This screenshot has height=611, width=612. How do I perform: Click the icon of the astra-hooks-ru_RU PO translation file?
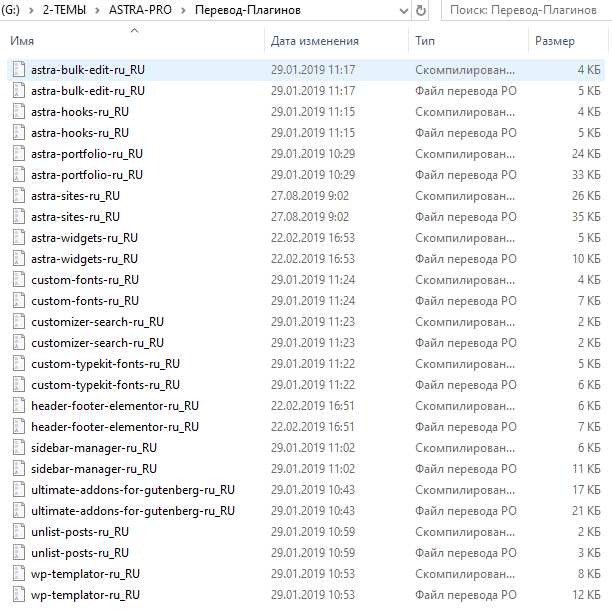click(19, 133)
